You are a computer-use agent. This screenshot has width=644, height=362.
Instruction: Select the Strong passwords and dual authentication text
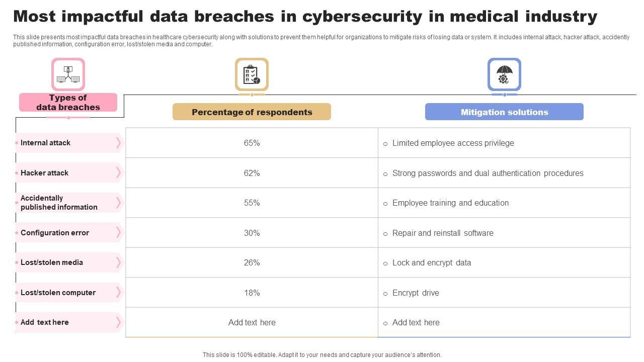pos(488,173)
